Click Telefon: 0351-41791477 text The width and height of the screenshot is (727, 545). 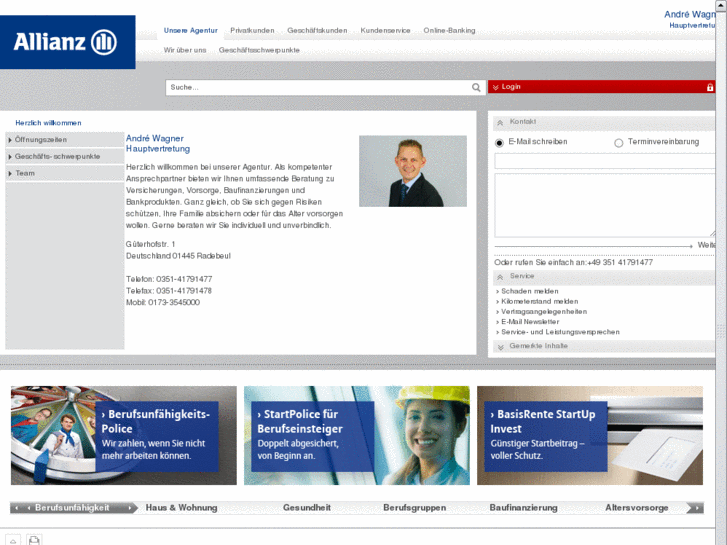coord(169,279)
